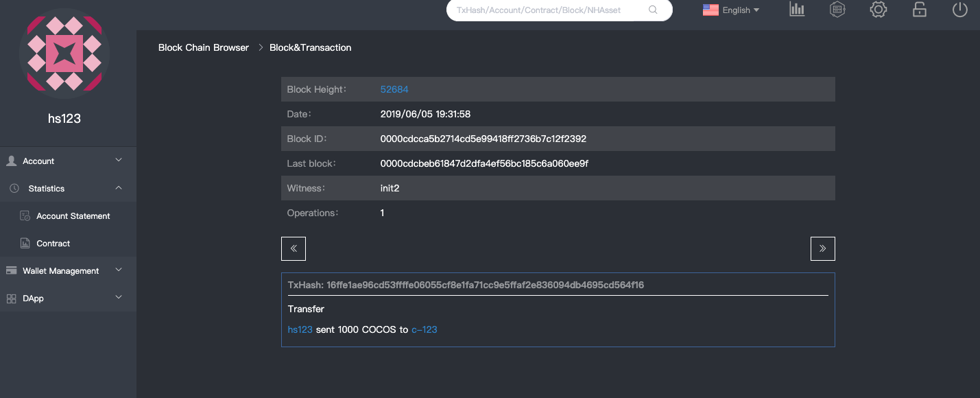Viewport: 980px width, 398px height.
Task: Open the English language dropdown
Action: pyautogui.click(x=731, y=10)
